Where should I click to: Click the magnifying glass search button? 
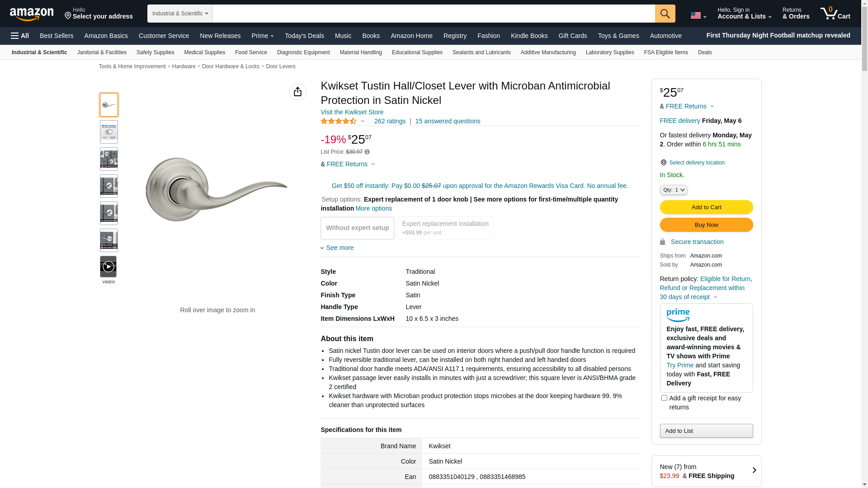665,14
